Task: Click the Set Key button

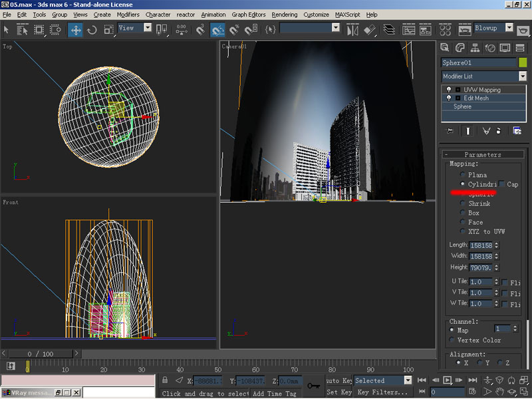Action: (x=338, y=392)
